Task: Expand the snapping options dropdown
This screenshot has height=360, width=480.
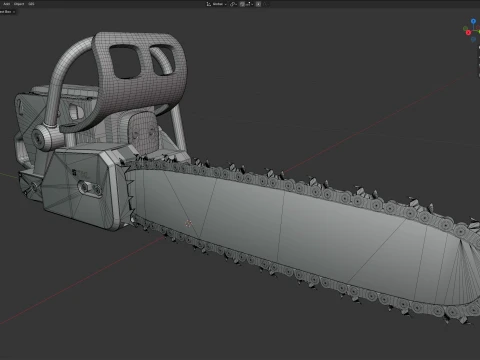Action: (x=250, y=4)
